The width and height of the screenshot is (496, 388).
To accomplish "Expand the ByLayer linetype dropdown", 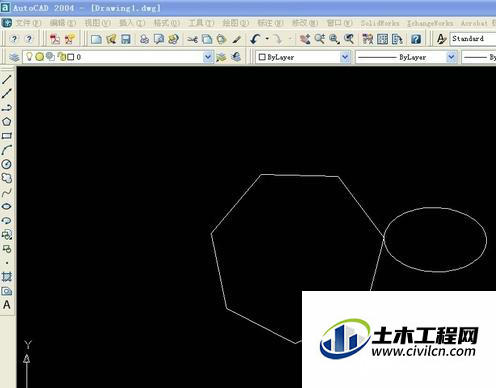I will coord(451,57).
